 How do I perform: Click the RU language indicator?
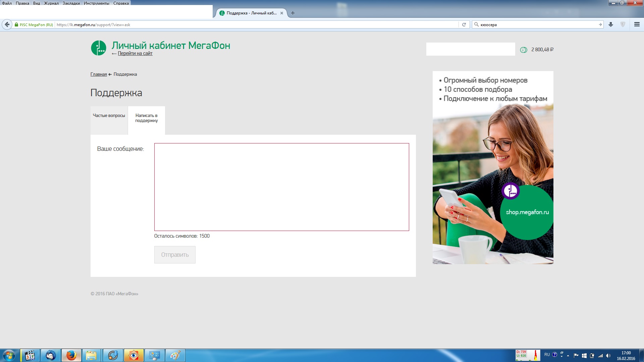[x=547, y=355]
